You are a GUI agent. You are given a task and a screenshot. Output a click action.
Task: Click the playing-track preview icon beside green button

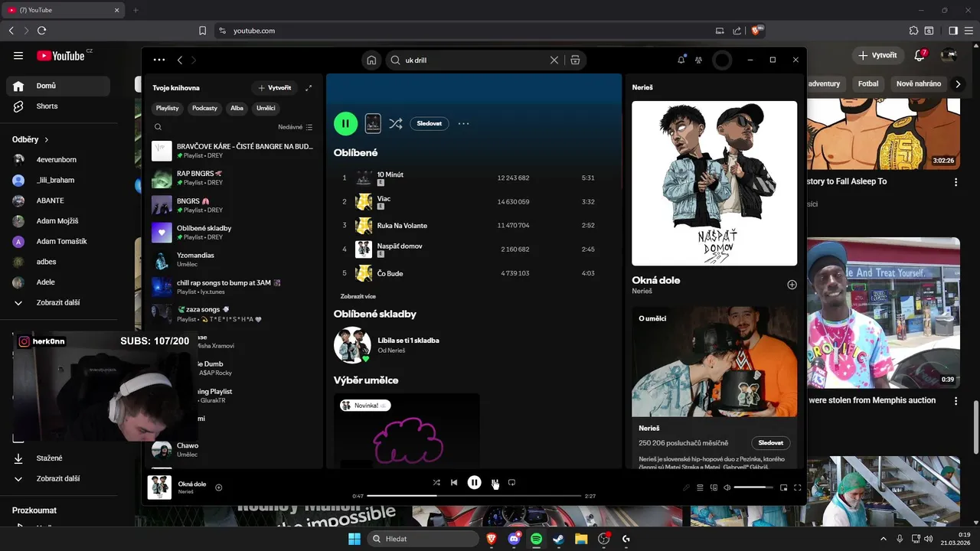[x=373, y=123]
